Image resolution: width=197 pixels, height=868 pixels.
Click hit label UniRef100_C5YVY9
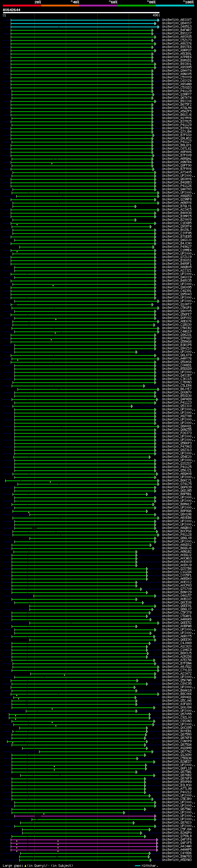tap(177, 78)
